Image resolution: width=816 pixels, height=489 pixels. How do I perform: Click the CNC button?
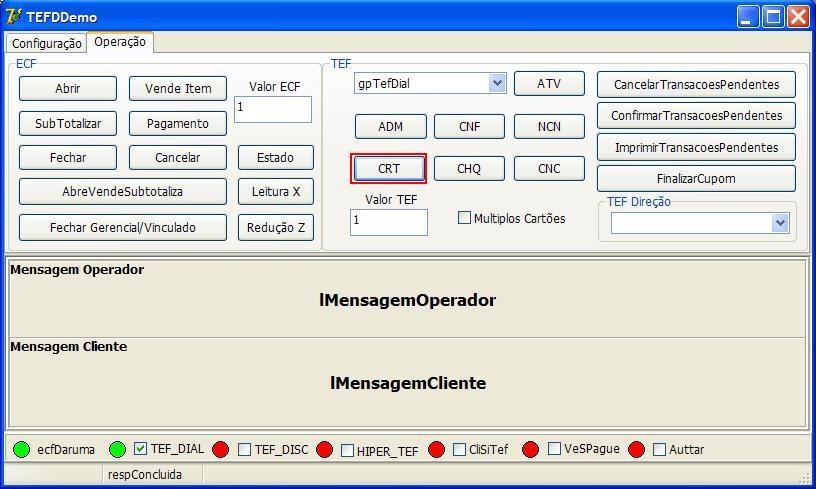[549, 169]
